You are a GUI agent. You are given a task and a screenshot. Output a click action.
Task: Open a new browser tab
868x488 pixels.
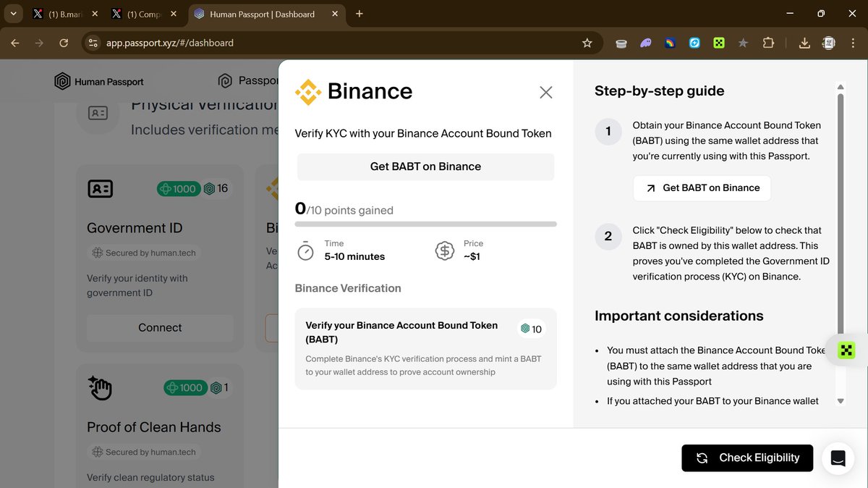point(359,14)
